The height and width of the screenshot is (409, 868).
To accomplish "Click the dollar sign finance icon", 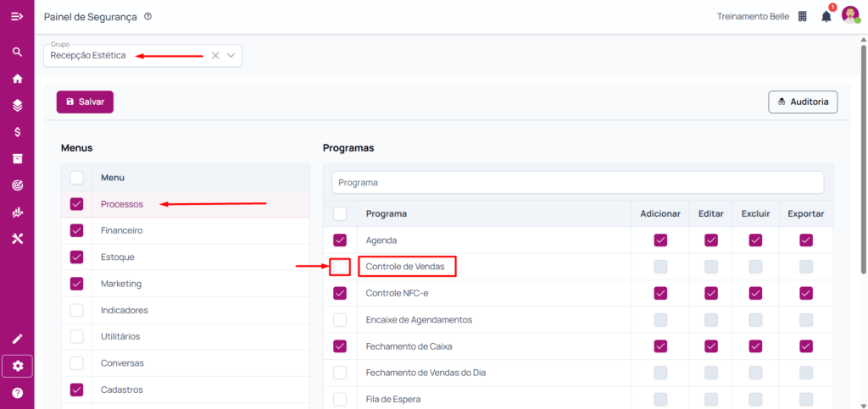I will click(17, 132).
